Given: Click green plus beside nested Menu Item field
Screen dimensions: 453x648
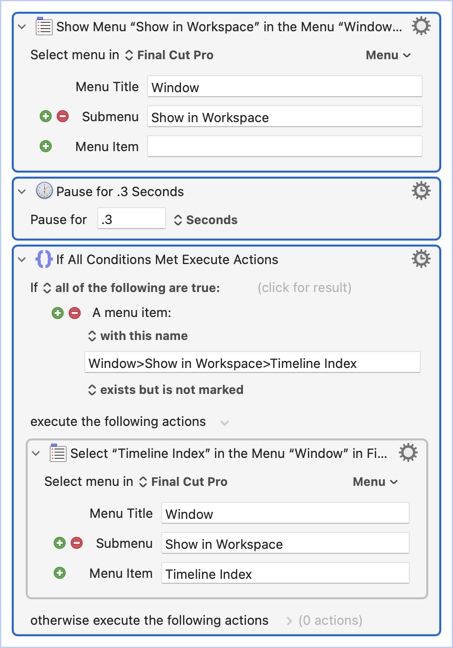Looking at the screenshot, I should (60, 573).
